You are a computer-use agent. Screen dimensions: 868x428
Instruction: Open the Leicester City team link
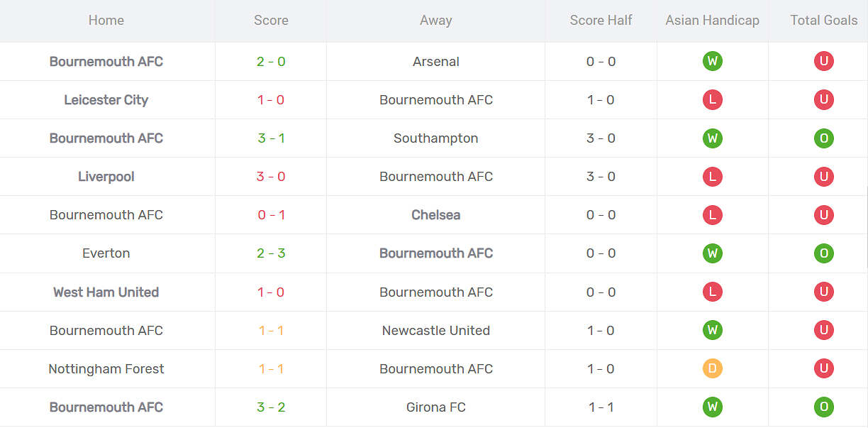[x=106, y=100]
